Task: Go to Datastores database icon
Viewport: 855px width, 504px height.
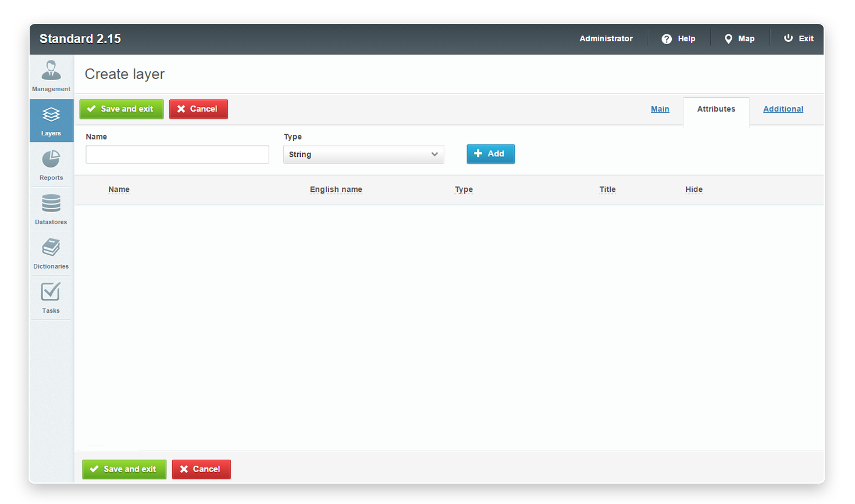Action: click(x=51, y=203)
